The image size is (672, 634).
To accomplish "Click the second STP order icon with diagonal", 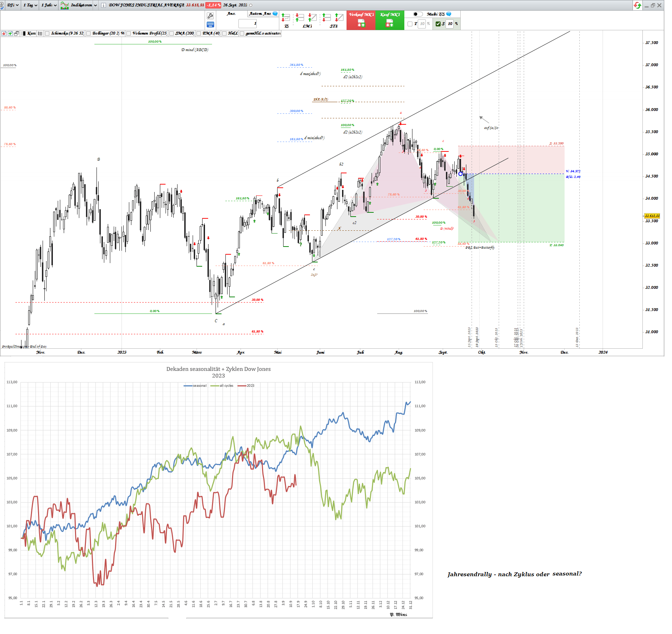I will click(339, 18).
